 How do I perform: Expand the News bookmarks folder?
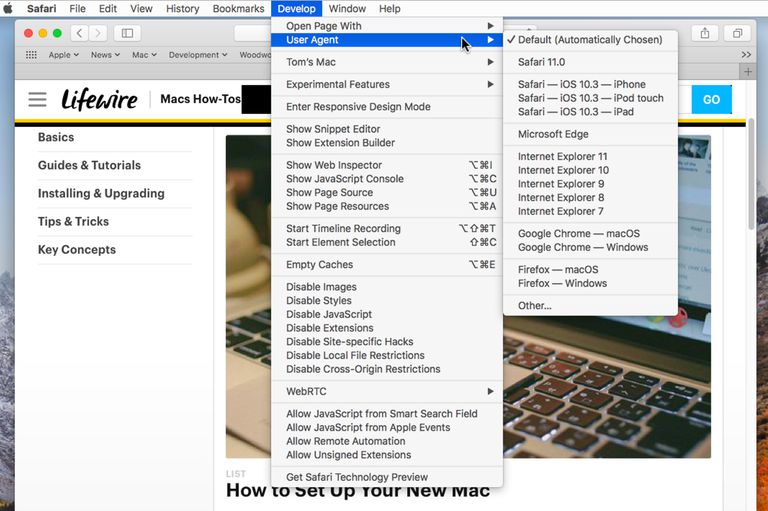tap(105, 55)
